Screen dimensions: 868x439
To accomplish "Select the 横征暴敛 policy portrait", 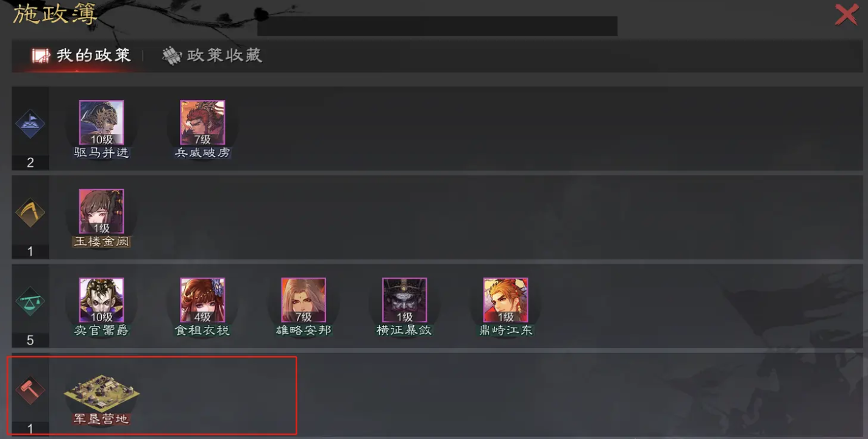I will 405,300.
